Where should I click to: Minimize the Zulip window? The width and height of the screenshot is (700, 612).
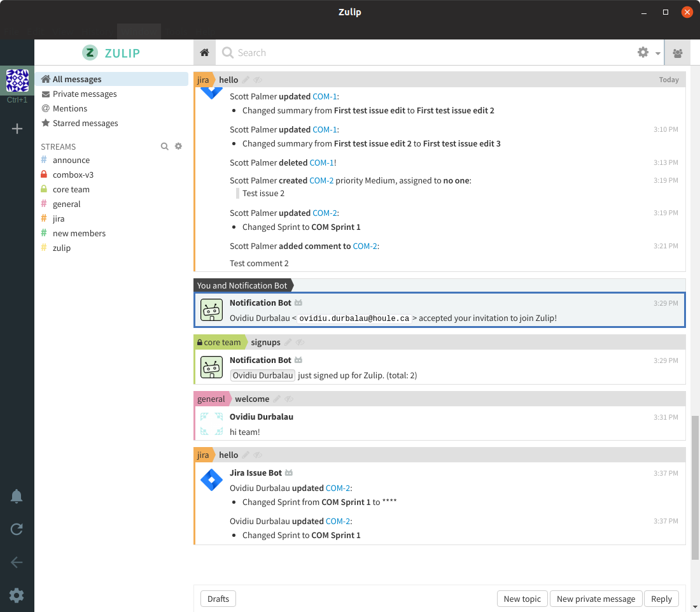pyautogui.click(x=644, y=12)
